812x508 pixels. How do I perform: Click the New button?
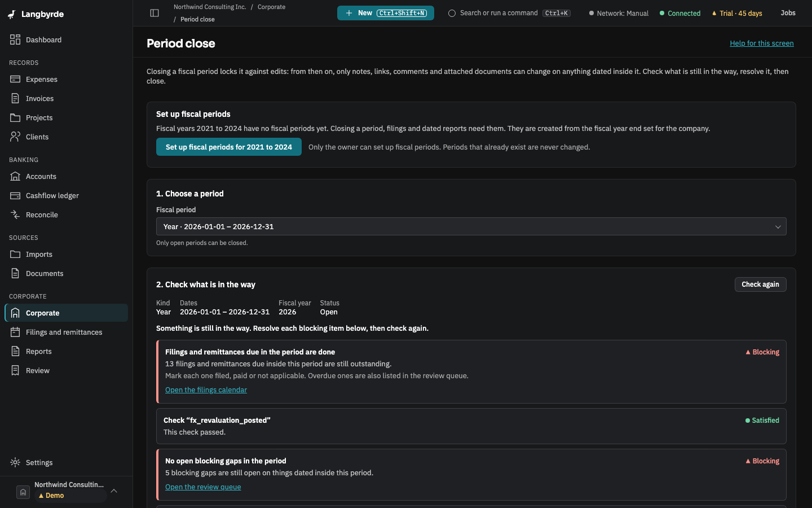point(386,13)
